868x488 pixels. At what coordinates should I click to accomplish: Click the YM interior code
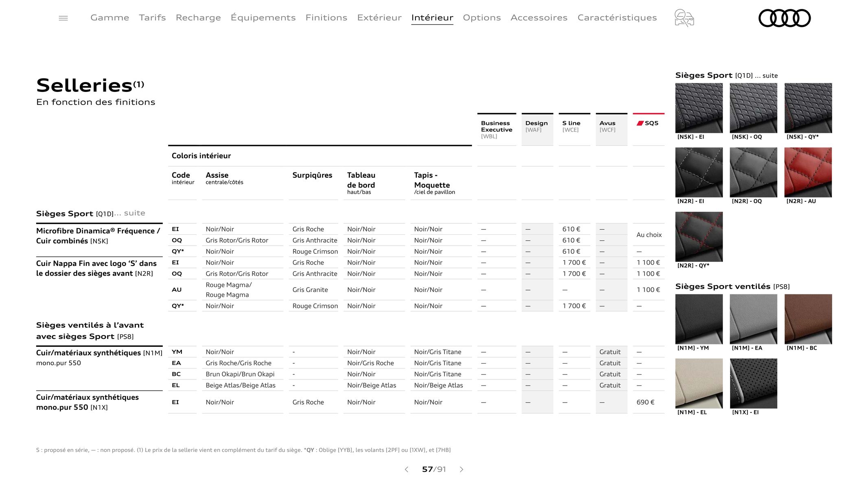point(177,352)
